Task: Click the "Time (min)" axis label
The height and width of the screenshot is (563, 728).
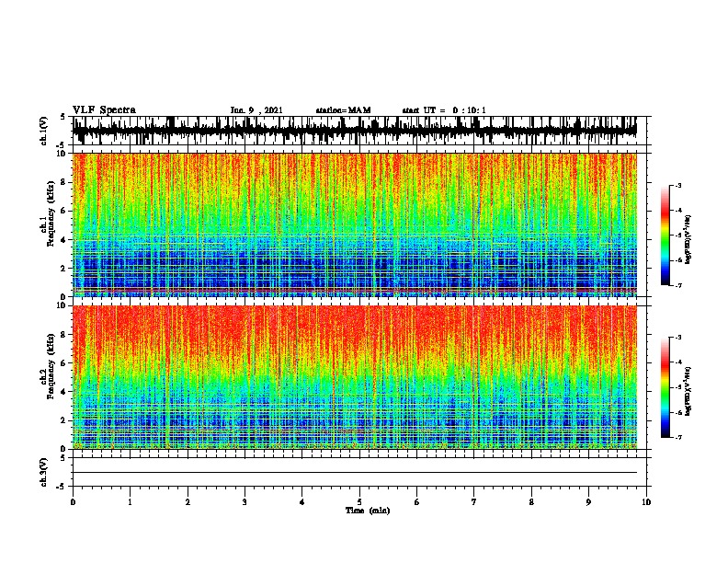Action: 368,511
